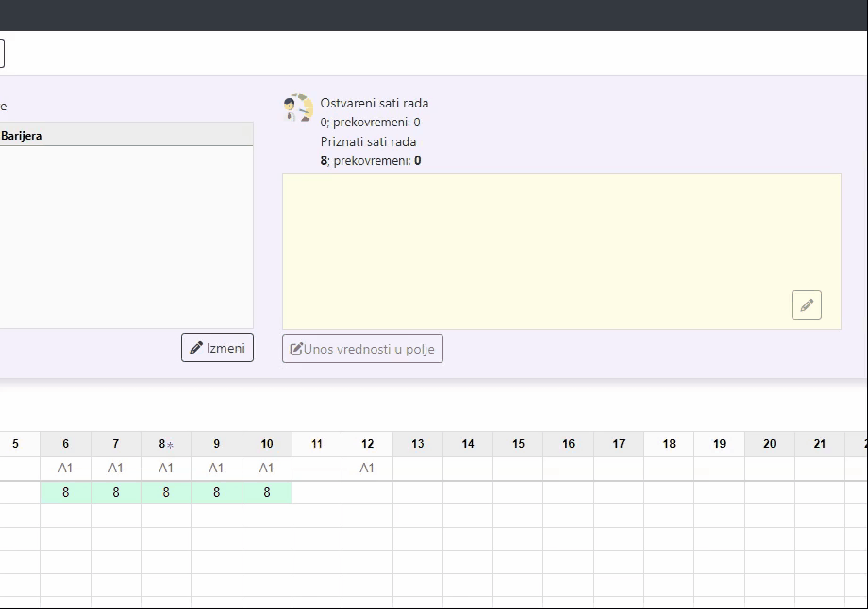Click the green 8-hour cell under day 7
Viewport: 868px width, 609px height.
point(116,492)
